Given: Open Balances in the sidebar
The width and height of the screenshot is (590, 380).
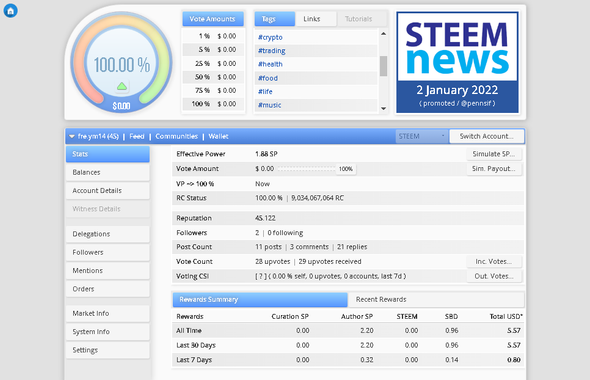Looking at the screenshot, I should point(108,172).
